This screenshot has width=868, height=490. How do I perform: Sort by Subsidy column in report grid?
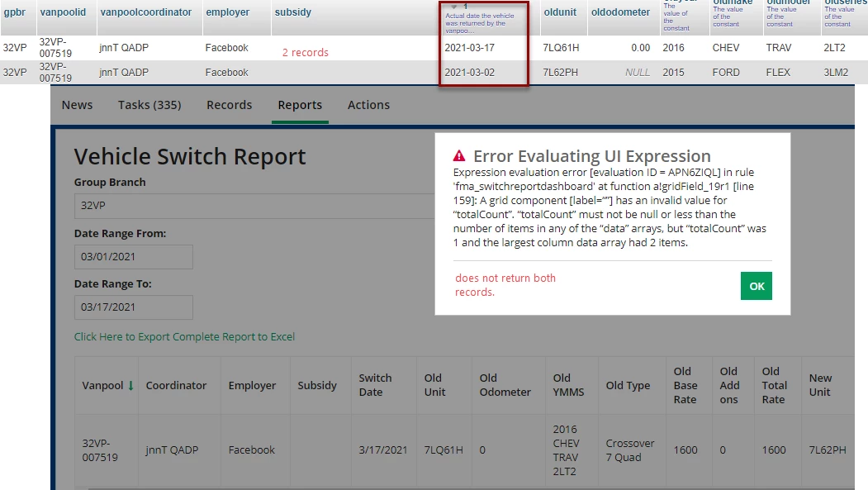[317, 385]
